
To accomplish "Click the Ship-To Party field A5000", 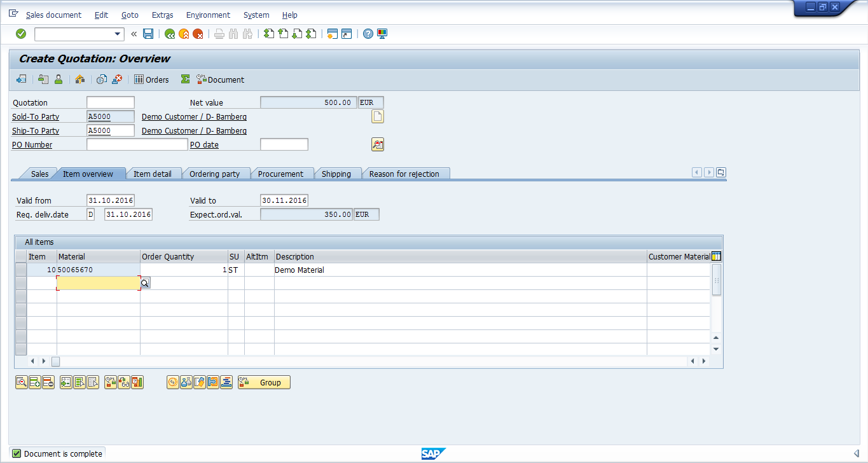I will (111, 130).
